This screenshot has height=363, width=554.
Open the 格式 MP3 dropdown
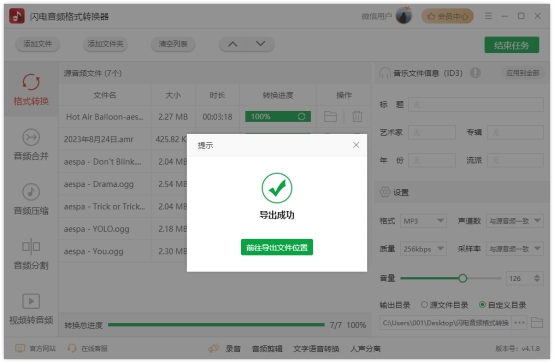coord(423,221)
